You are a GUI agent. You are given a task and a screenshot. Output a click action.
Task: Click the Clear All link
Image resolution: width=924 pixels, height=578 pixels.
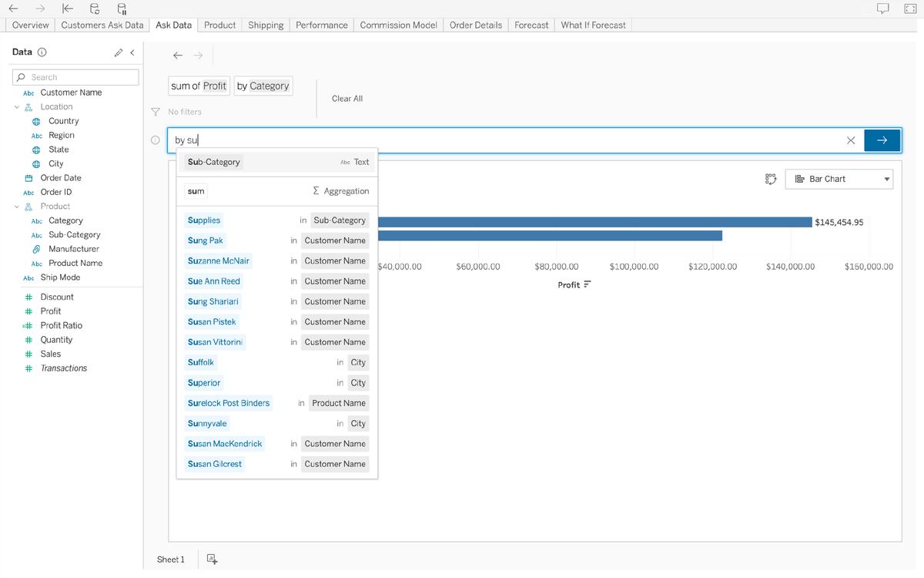[346, 99]
